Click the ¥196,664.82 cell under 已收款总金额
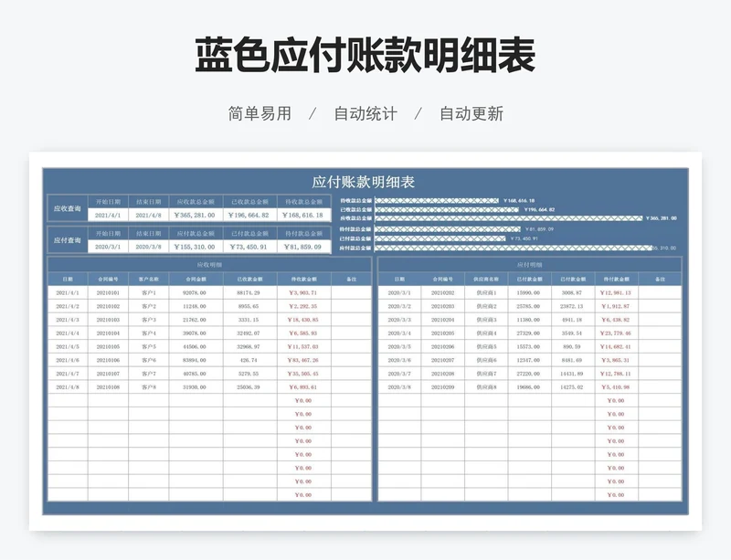Image resolution: width=731 pixels, height=560 pixels. coord(249,215)
